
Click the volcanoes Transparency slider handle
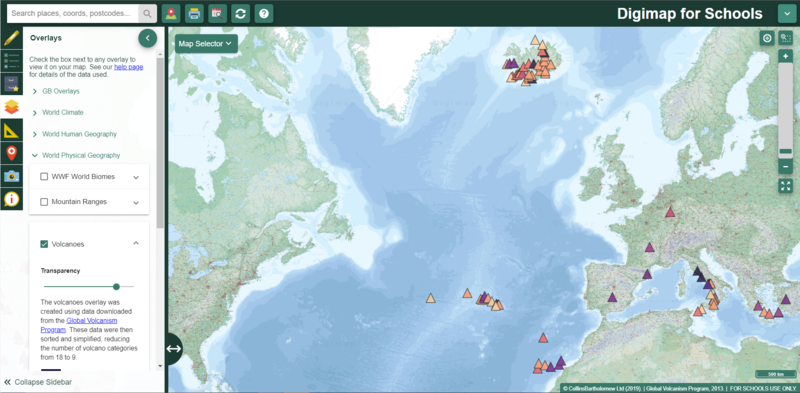point(116,287)
